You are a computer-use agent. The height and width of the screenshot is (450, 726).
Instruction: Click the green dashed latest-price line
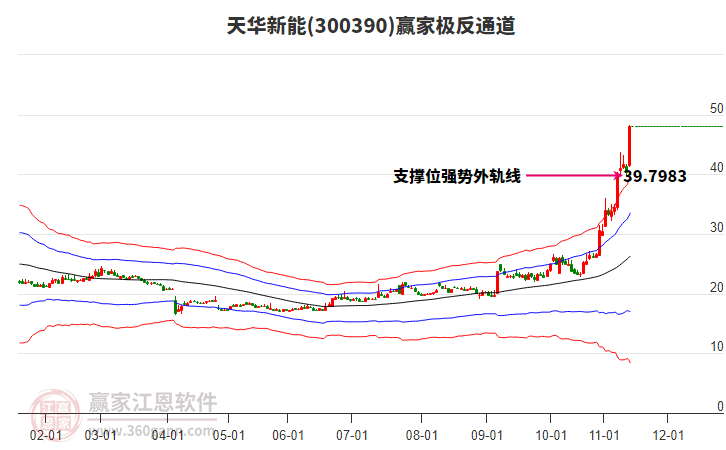(677, 126)
